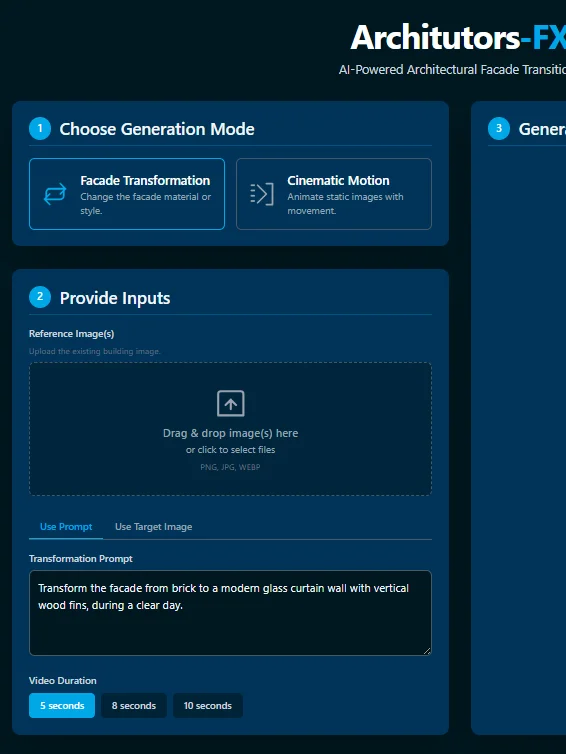The height and width of the screenshot is (754, 566).
Task: Click the Choose Generation Mode heading
Action: [x=157, y=129]
